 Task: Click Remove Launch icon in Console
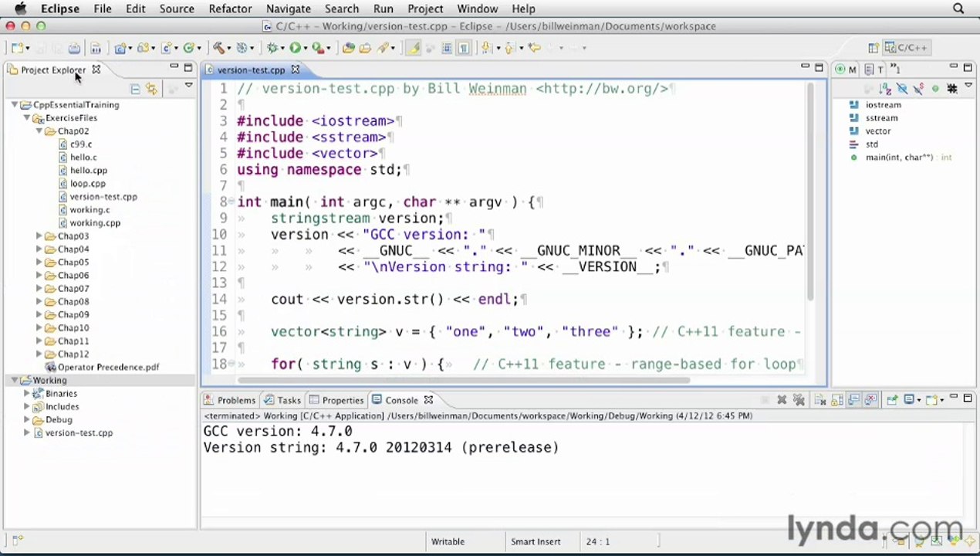coord(782,400)
